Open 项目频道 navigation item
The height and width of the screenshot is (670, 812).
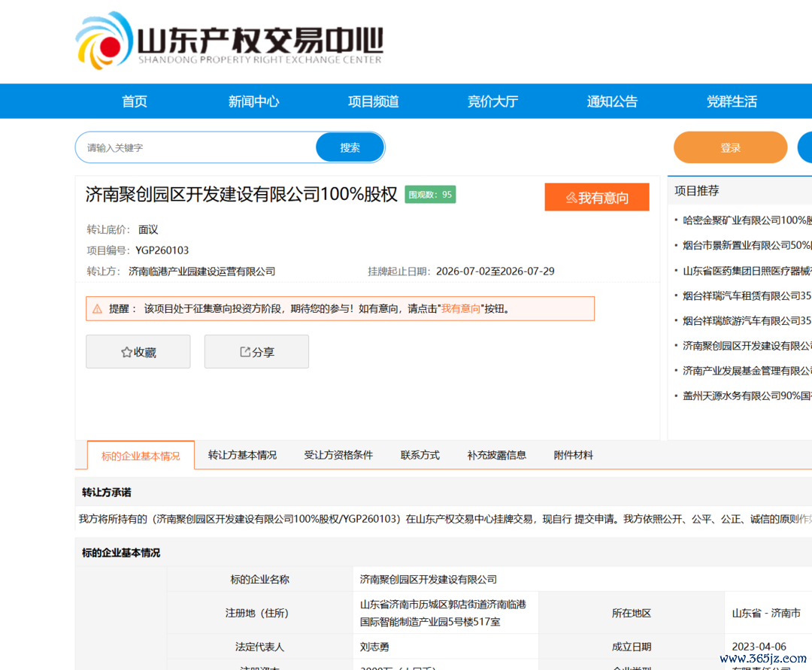(x=374, y=102)
